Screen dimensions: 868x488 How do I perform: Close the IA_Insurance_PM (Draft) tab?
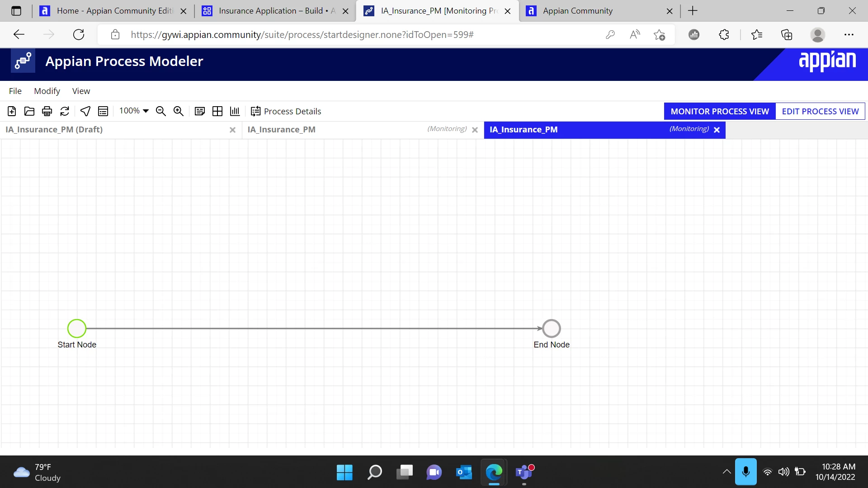point(233,130)
